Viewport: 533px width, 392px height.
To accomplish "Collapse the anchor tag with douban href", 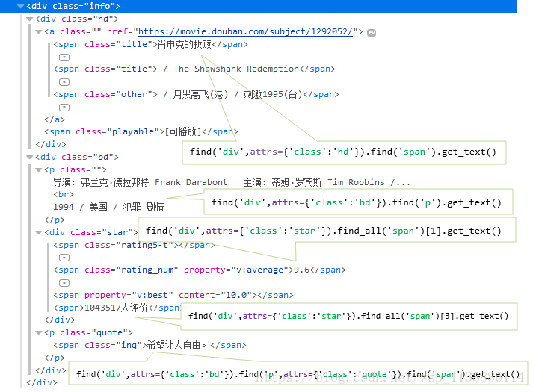I will 38,31.
